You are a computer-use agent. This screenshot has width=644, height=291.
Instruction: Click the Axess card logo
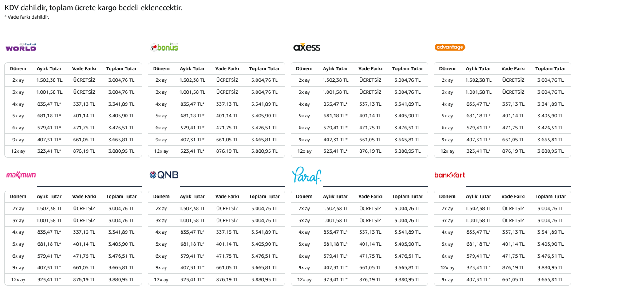click(x=307, y=47)
